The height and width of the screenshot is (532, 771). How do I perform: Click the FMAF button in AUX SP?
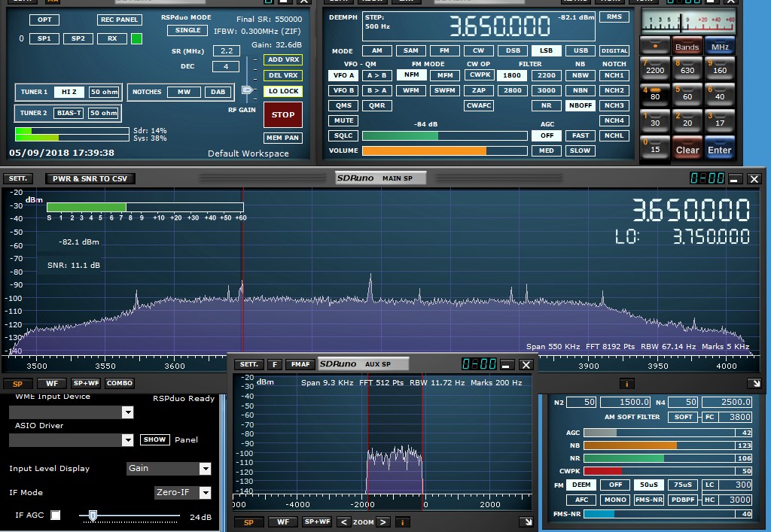tap(300, 364)
